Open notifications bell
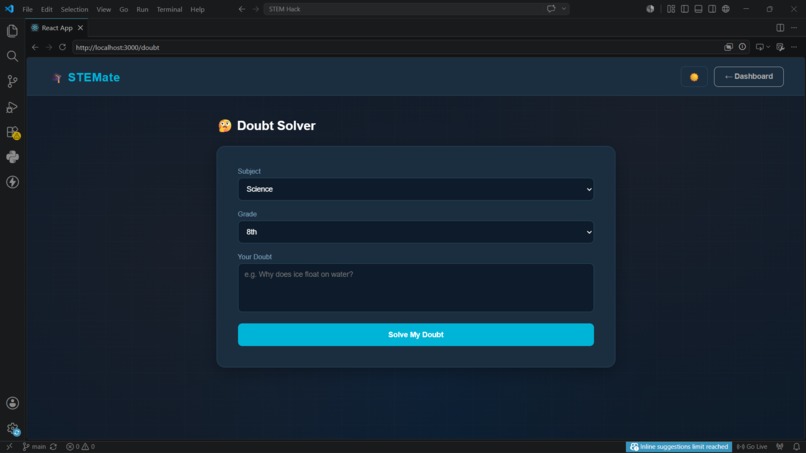 pos(796,447)
